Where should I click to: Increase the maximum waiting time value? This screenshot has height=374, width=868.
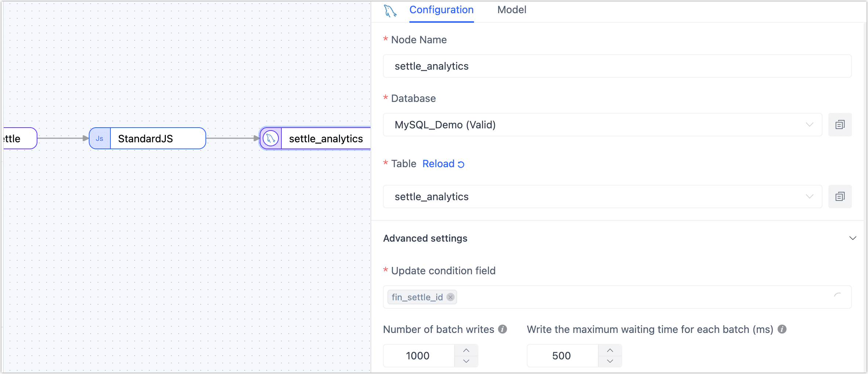610,350
